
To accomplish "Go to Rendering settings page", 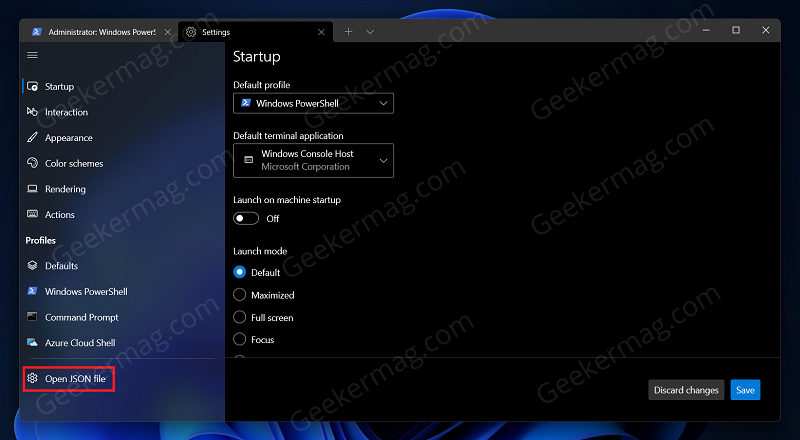I will [65, 189].
